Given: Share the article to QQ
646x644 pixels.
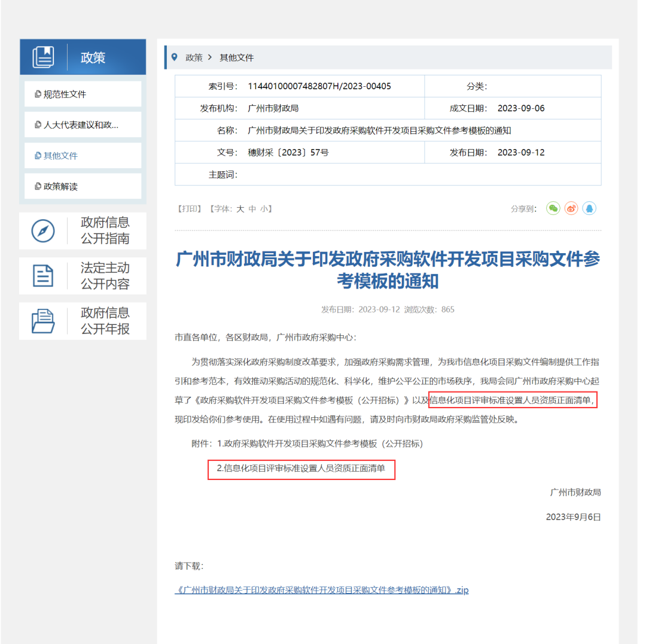Looking at the screenshot, I should pyautogui.click(x=589, y=208).
